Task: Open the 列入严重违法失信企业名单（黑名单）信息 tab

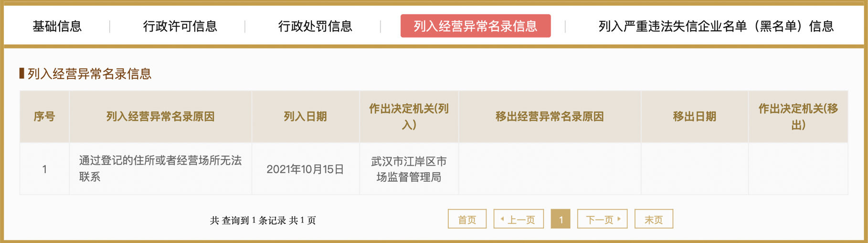Action: pos(716,26)
